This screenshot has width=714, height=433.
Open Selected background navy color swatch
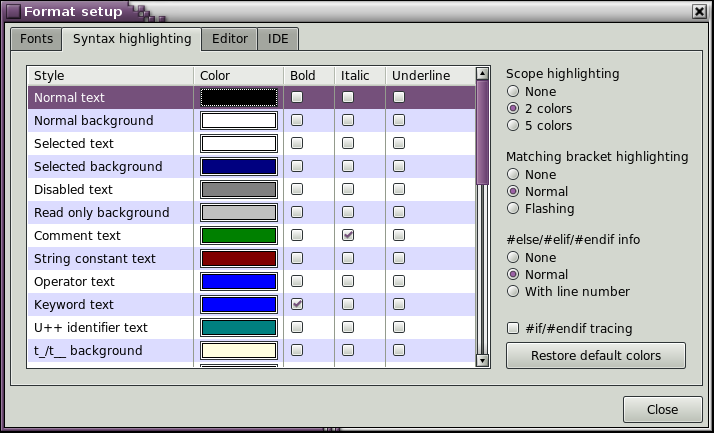point(238,167)
